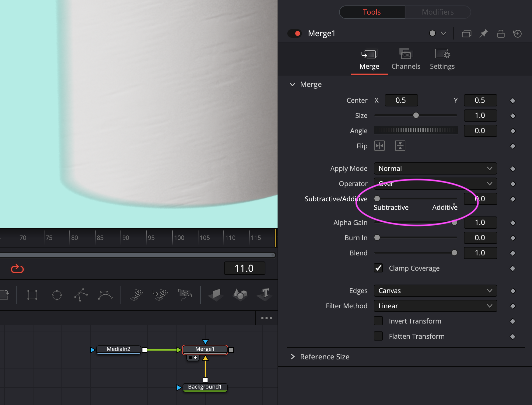
Task: Select the Merge tab in inspector
Action: coord(369,60)
